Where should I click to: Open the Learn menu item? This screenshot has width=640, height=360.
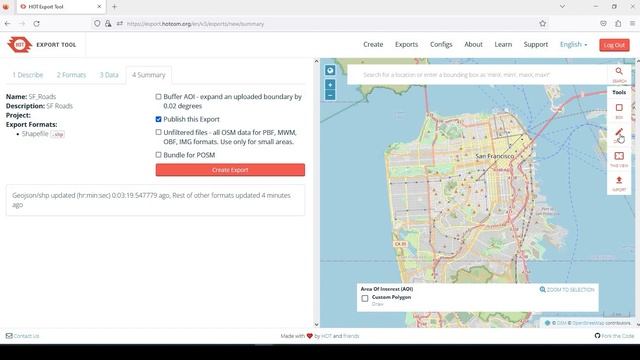[x=503, y=44]
